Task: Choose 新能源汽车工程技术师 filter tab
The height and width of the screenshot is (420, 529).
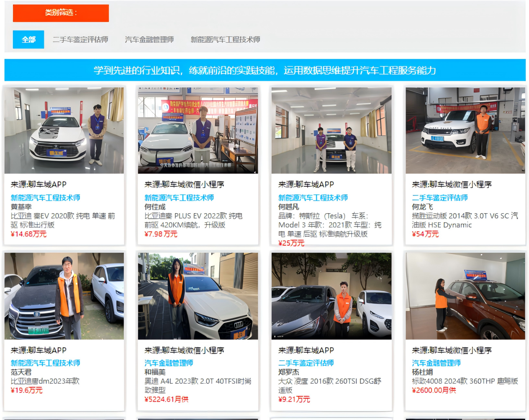Action: click(x=225, y=40)
